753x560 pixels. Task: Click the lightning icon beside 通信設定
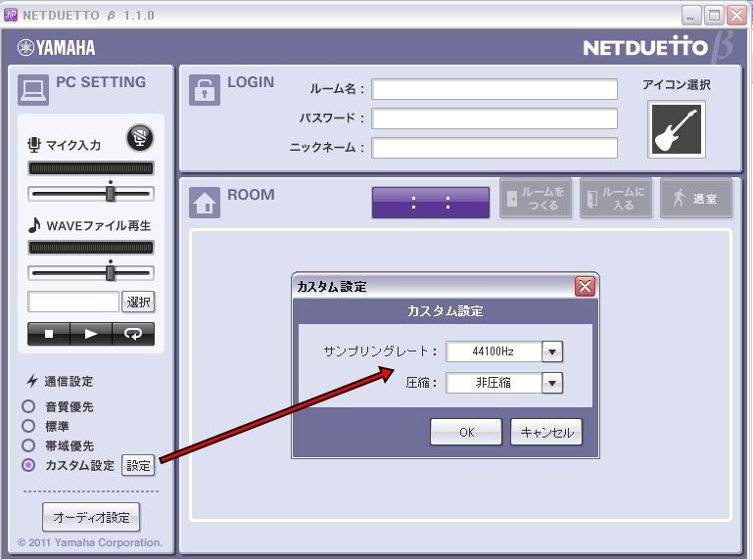click(32, 381)
